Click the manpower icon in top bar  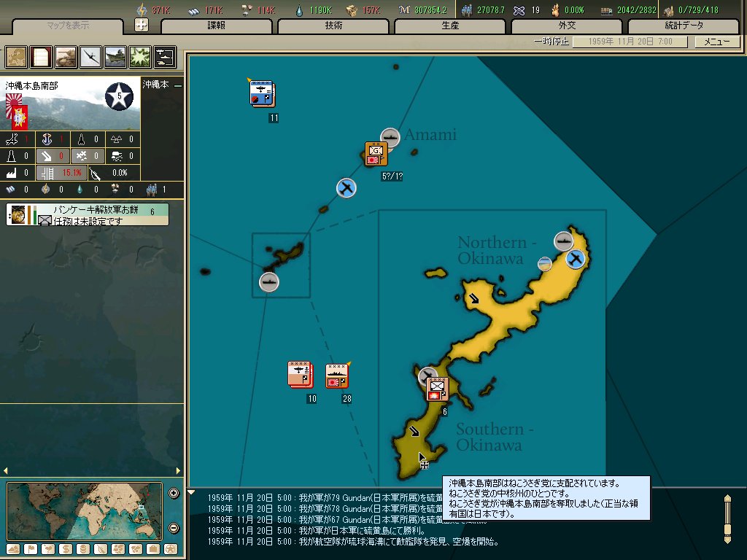[466, 10]
